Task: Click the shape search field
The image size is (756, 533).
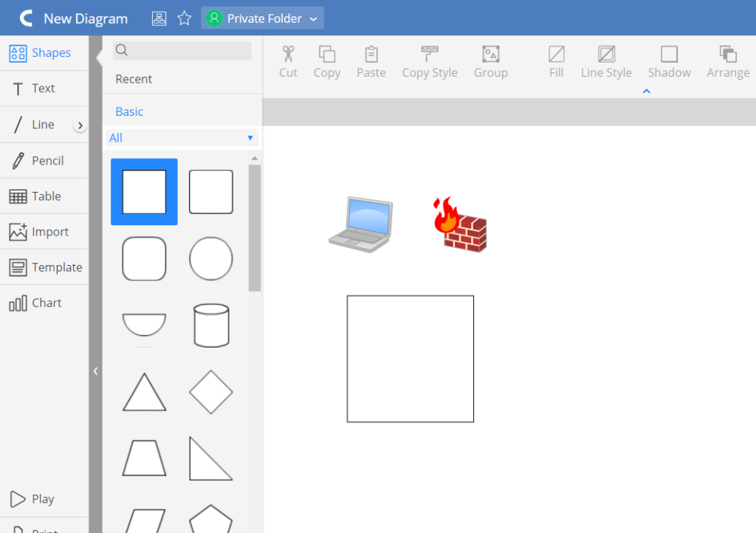Action: tap(182, 50)
